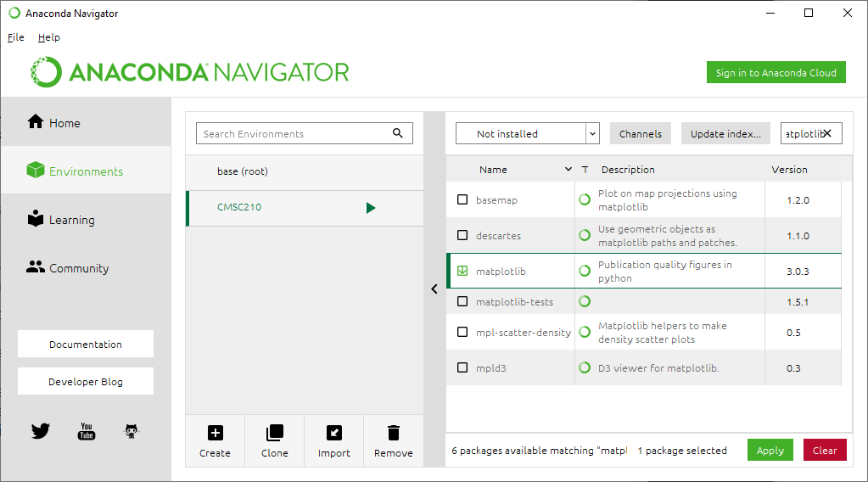Click the Environments cube icon
This screenshot has height=482, width=868.
(36, 170)
